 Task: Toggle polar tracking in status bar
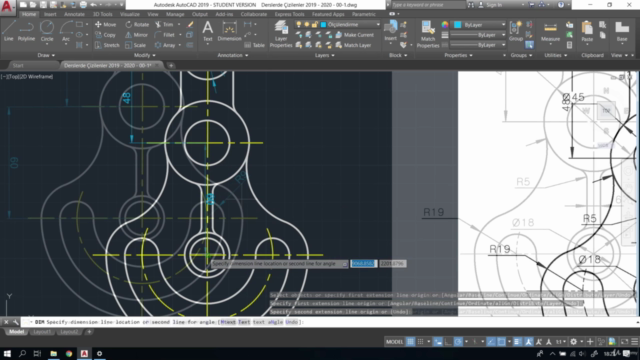tap(458, 342)
